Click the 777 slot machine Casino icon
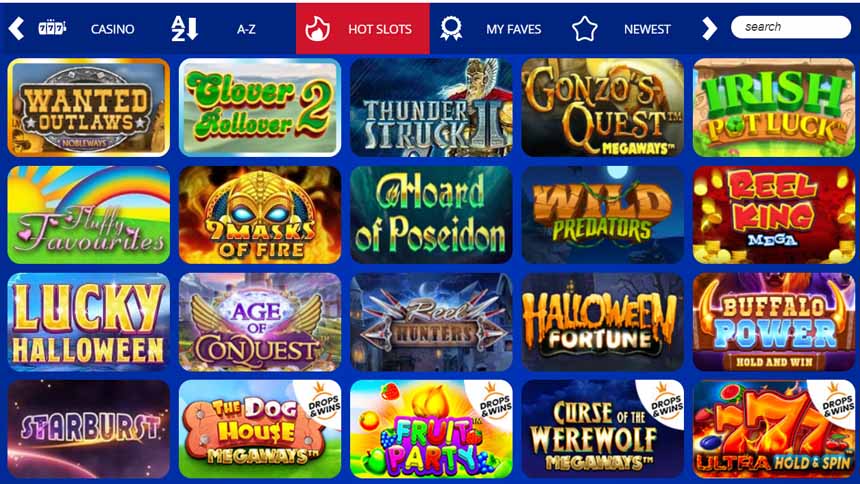This screenshot has width=860, height=484. pos(52,27)
